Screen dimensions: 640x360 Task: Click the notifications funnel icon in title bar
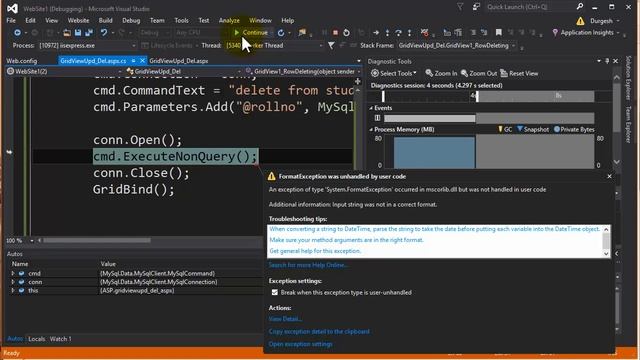[460, 7]
